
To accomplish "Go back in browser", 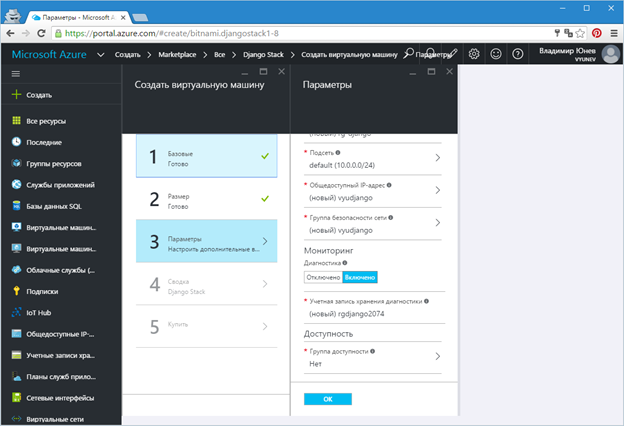I will 11,33.
